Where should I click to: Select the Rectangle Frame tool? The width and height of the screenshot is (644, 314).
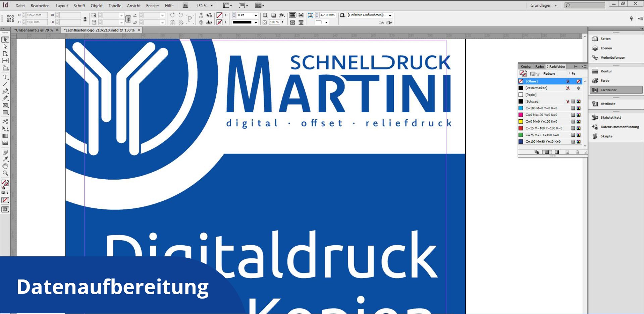[5, 106]
